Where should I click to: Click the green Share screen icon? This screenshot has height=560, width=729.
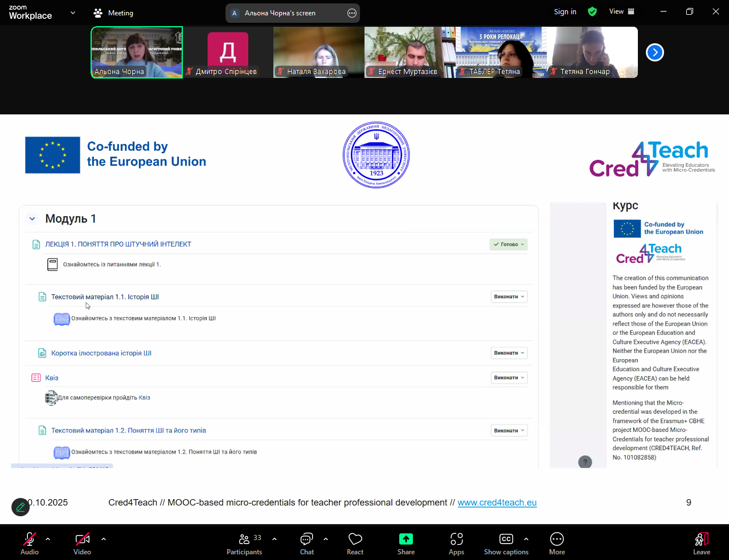point(406,539)
